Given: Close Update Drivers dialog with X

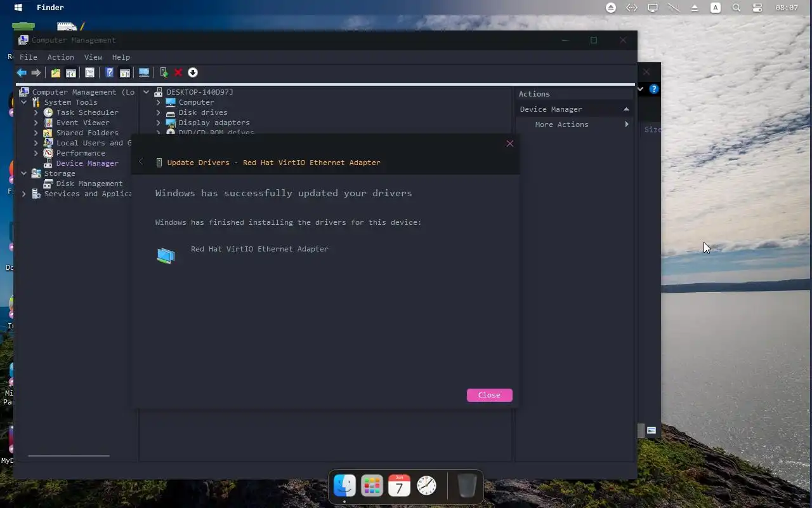Looking at the screenshot, I should coord(509,144).
